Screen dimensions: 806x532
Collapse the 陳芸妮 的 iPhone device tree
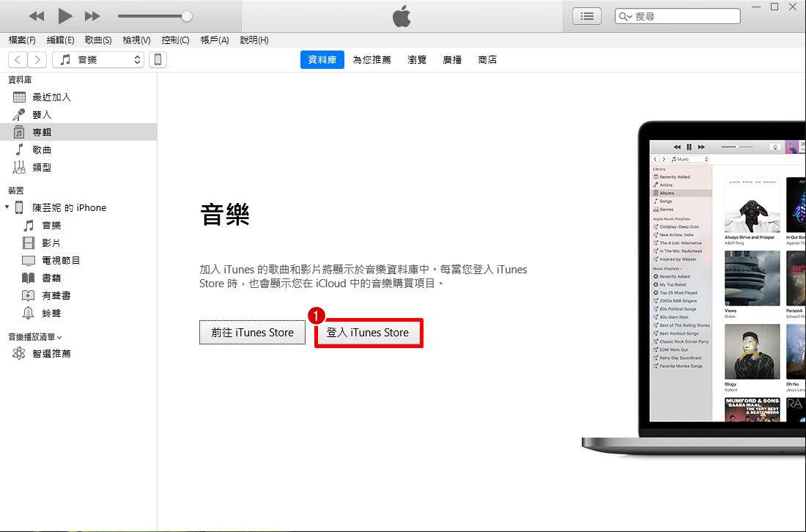tap(7, 207)
